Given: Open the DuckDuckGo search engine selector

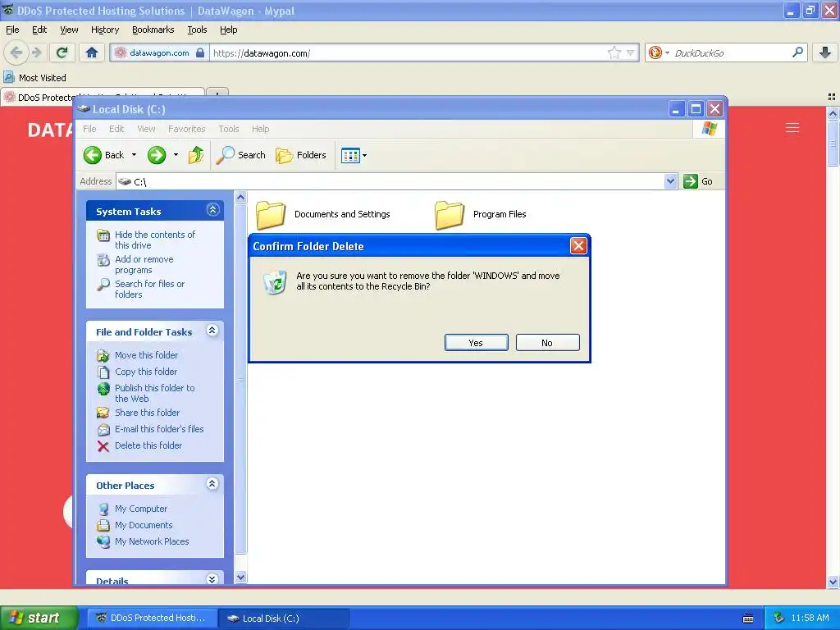Looking at the screenshot, I should click(x=659, y=52).
